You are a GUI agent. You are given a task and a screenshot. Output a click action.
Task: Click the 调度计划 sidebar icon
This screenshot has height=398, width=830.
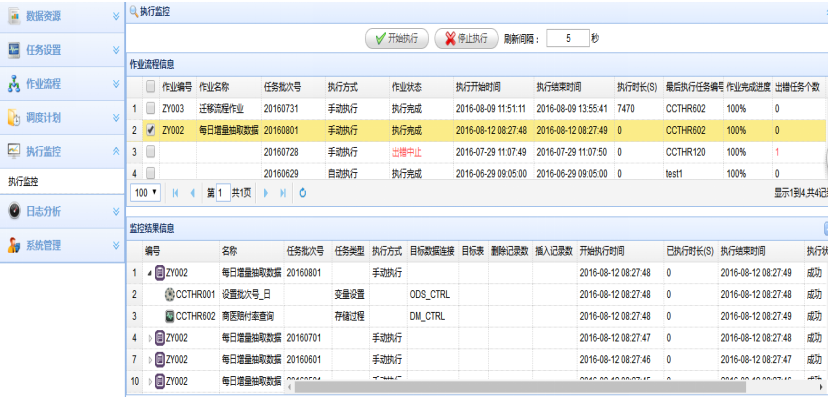(14, 117)
